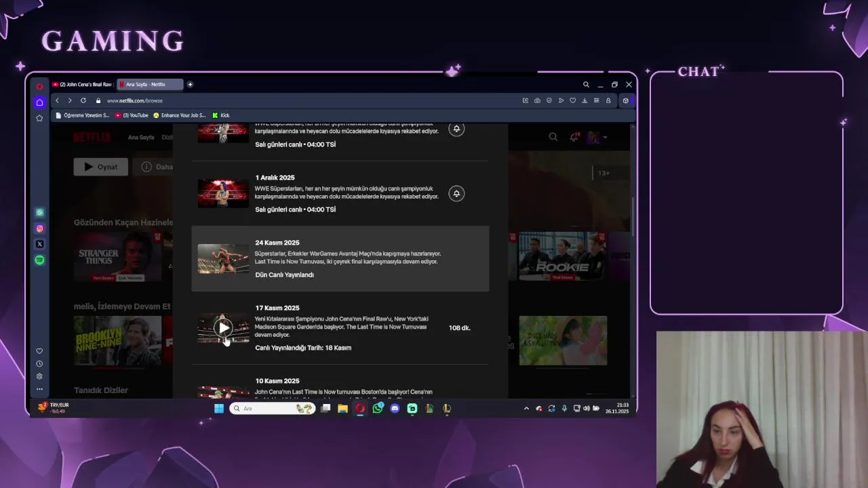
Task: Open sidebar history clock icon
Action: 39,364
